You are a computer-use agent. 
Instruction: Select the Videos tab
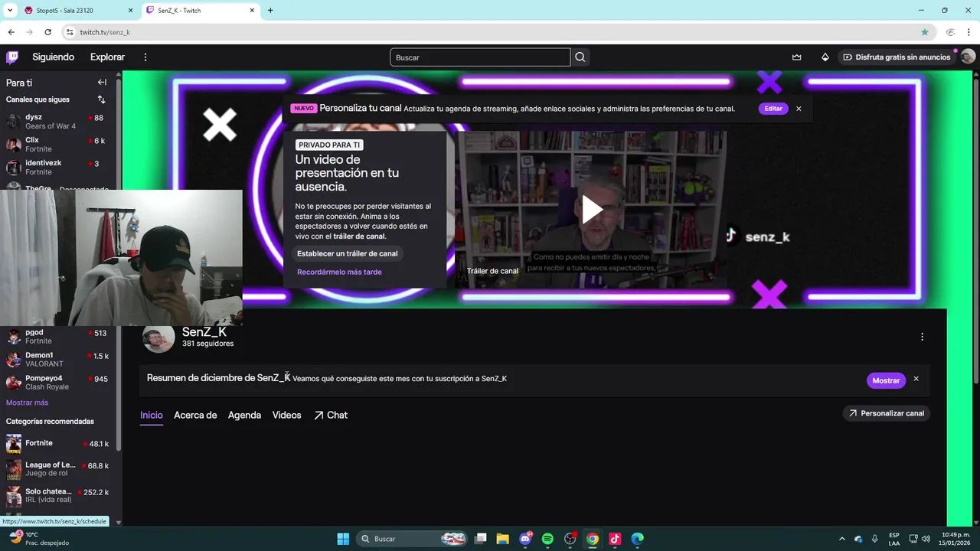(286, 416)
